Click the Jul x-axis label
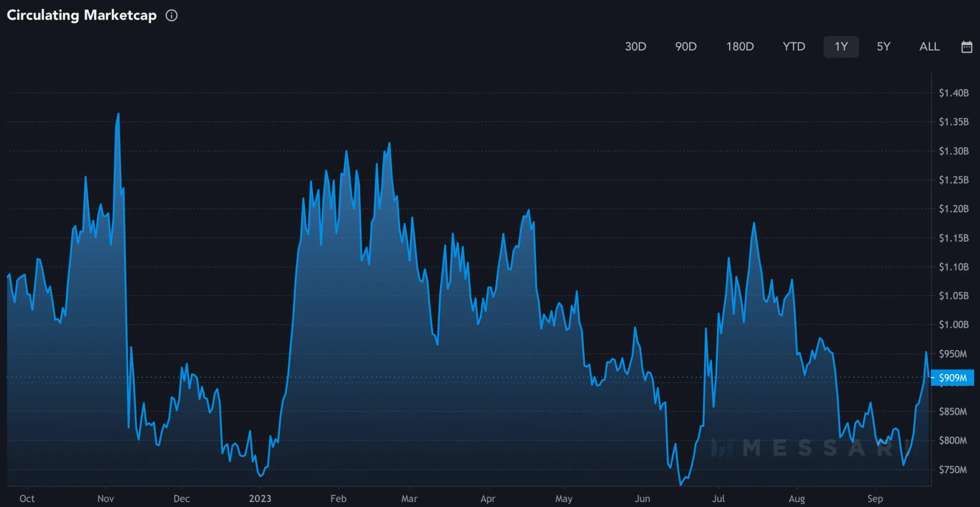Image resolution: width=980 pixels, height=507 pixels. click(718, 499)
